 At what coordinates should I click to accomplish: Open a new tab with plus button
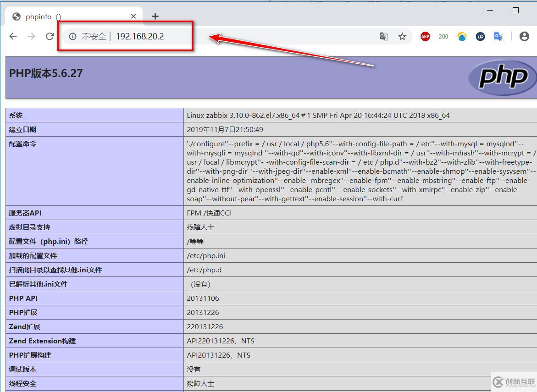point(155,16)
